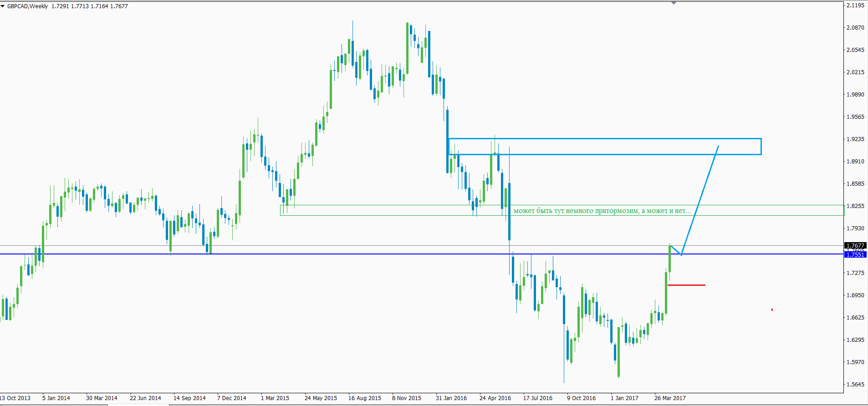Click the 1.8585 price scale label
Screen dimensions: 868x406
click(855, 184)
